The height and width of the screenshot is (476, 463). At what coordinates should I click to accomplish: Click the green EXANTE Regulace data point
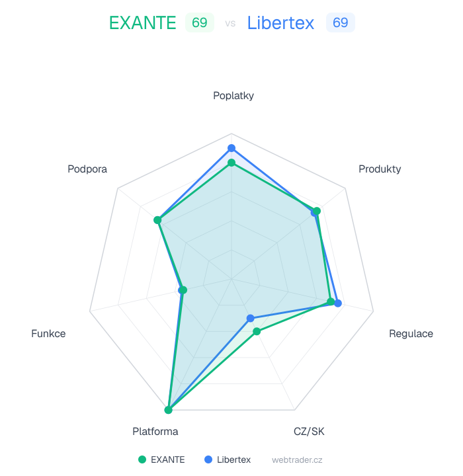click(331, 302)
